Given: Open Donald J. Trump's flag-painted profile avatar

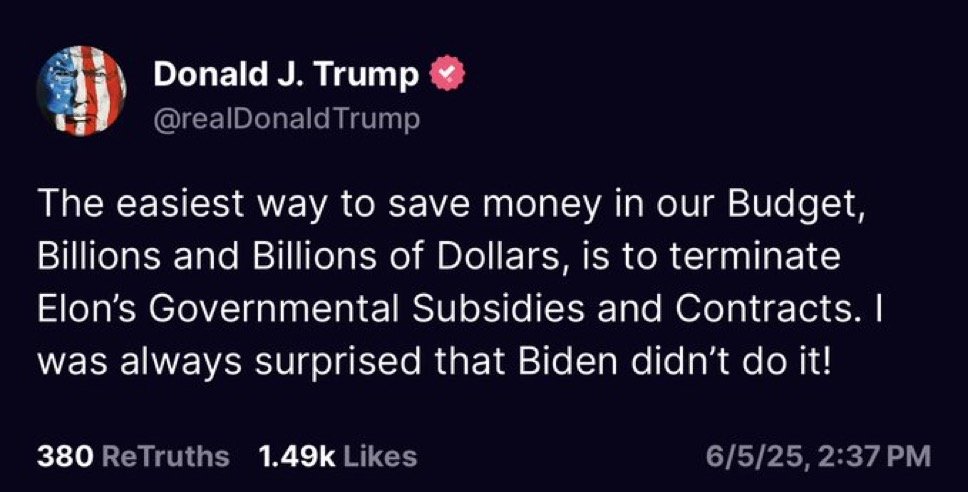Looking at the screenshot, I should pos(81,91).
